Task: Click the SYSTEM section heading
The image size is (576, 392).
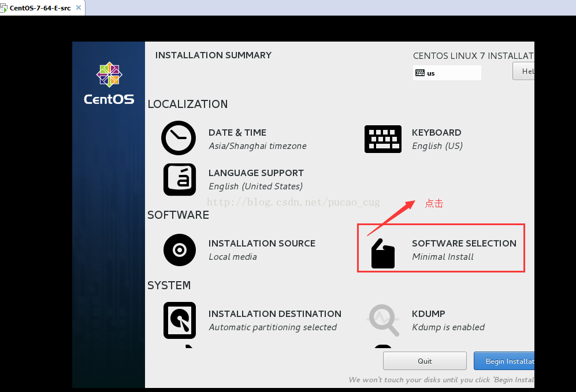Action: pyautogui.click(x=169, y=286)
